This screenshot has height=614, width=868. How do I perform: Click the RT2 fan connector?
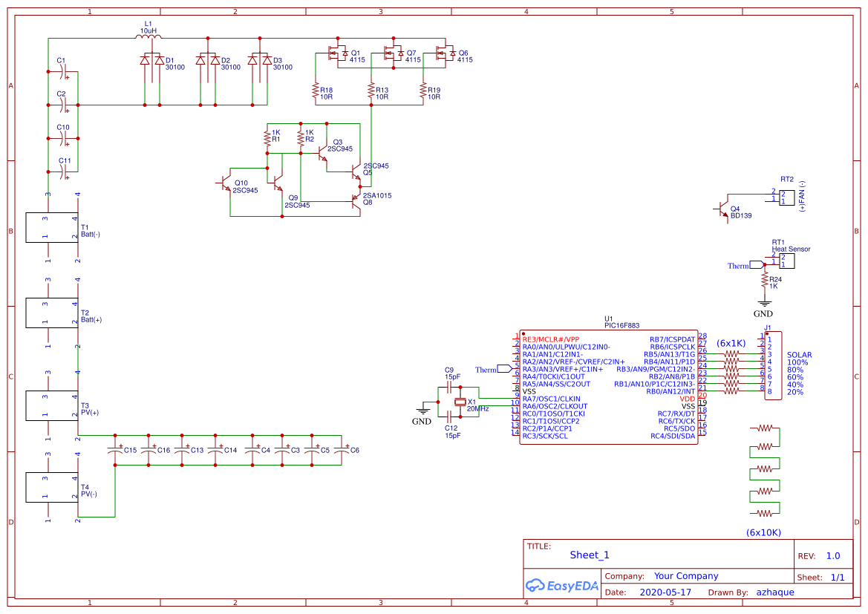tap(786, 197)
